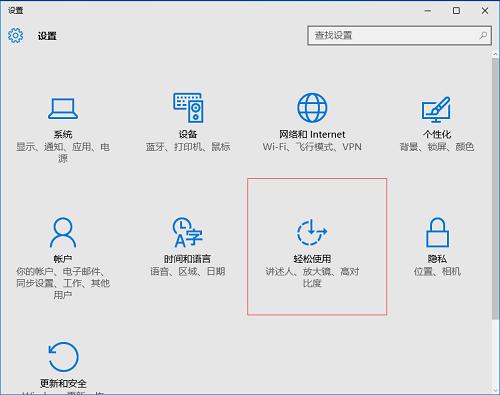
Task: Click the 设备 category title
Action: coord(188,134)
